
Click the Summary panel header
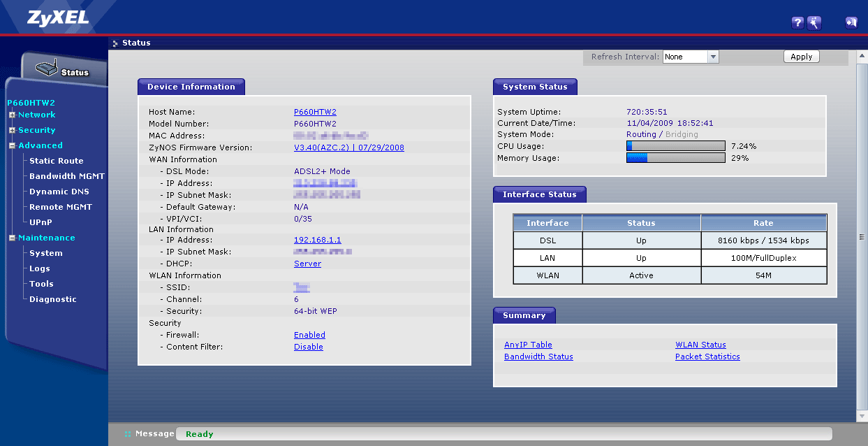524,315
